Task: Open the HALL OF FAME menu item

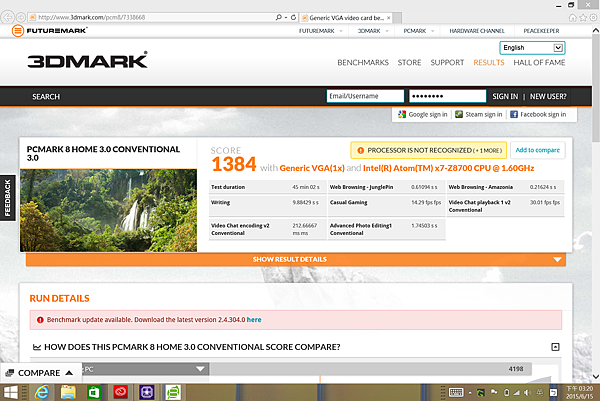Action: pyautogui.click(x=539, y=62)
